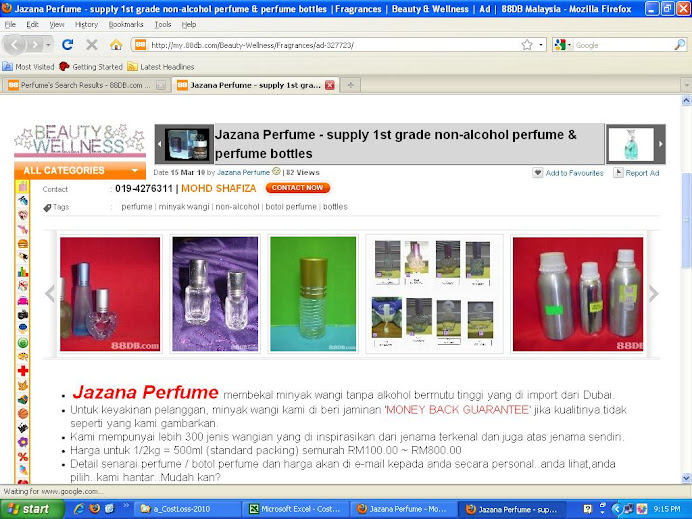Open Internet Explorer from quick launch
Viewport: 692px width, 519px height.
[79, 509]
